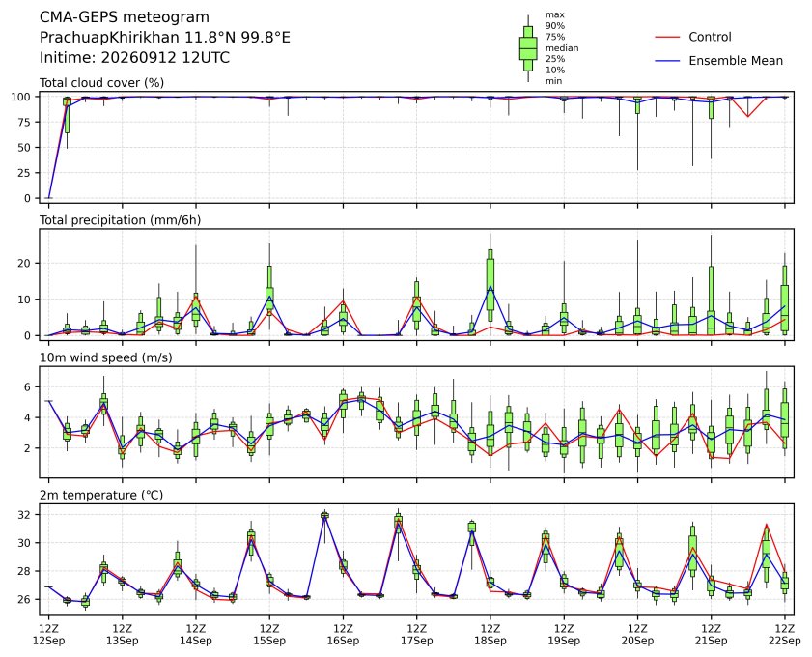Click the 12Z 22Sep axis label
This screenshot has height=657, width=812.
coord(785,635)
